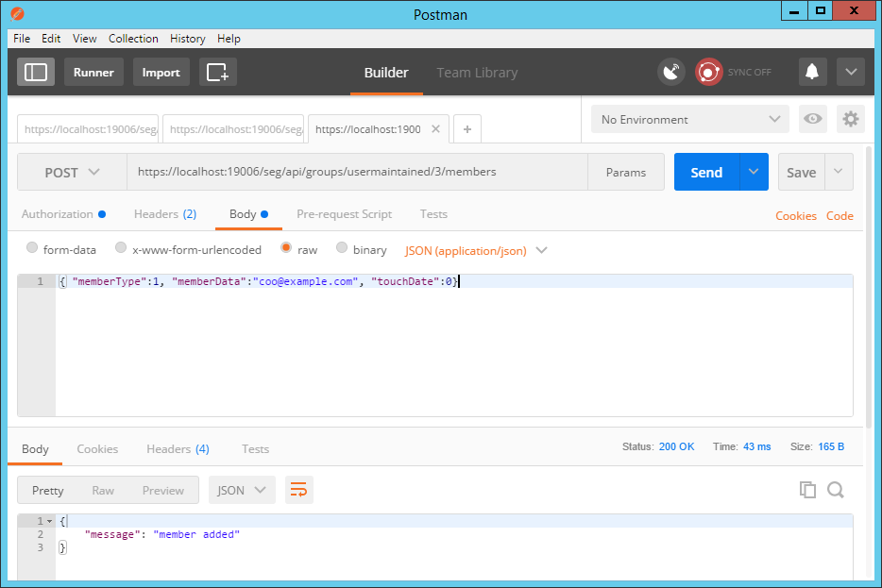Screen dimensions: 882x588
Task: Open the Collection menu
Action: 133,39
